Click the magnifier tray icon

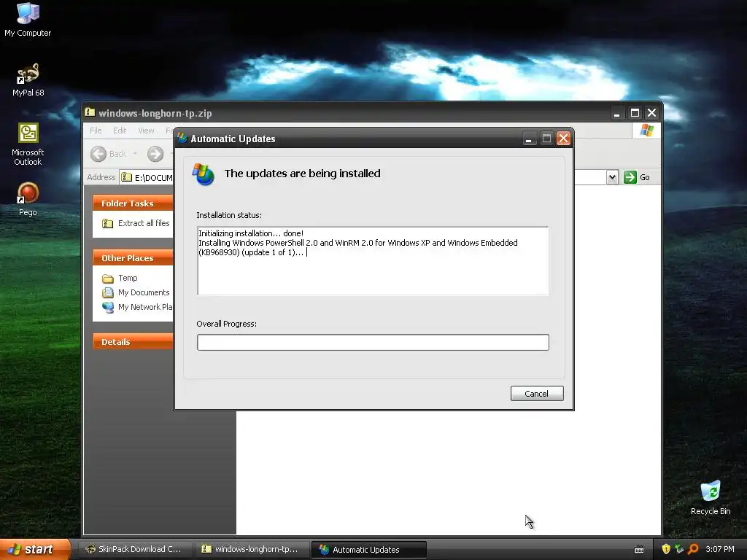click(x=693, y=549)
